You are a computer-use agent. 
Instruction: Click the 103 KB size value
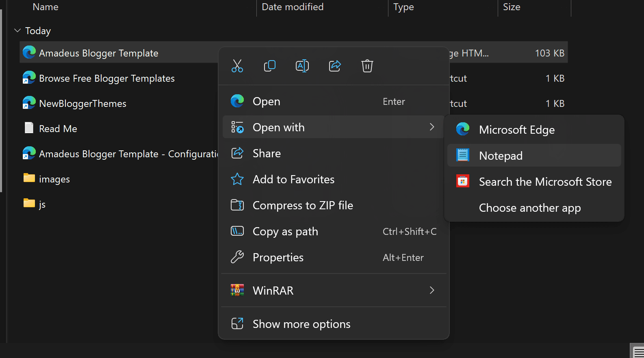(x=549, y=53)
